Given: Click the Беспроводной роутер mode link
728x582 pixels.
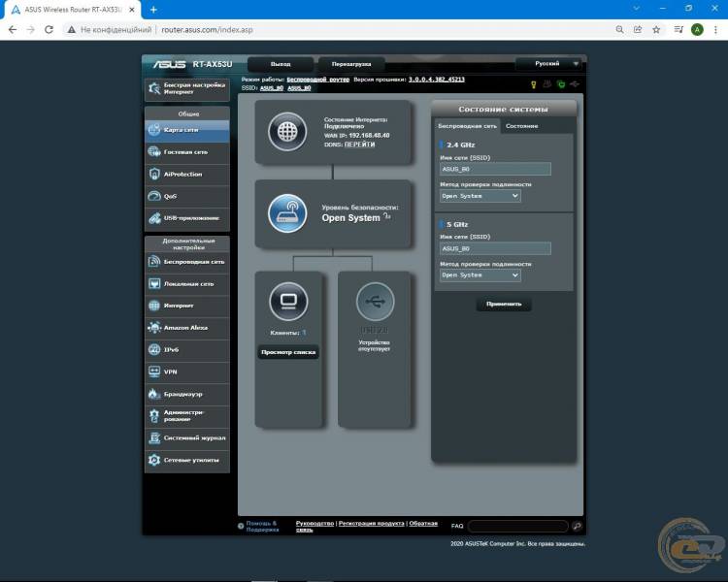Looking at the screenshot, I should (318, 80).
